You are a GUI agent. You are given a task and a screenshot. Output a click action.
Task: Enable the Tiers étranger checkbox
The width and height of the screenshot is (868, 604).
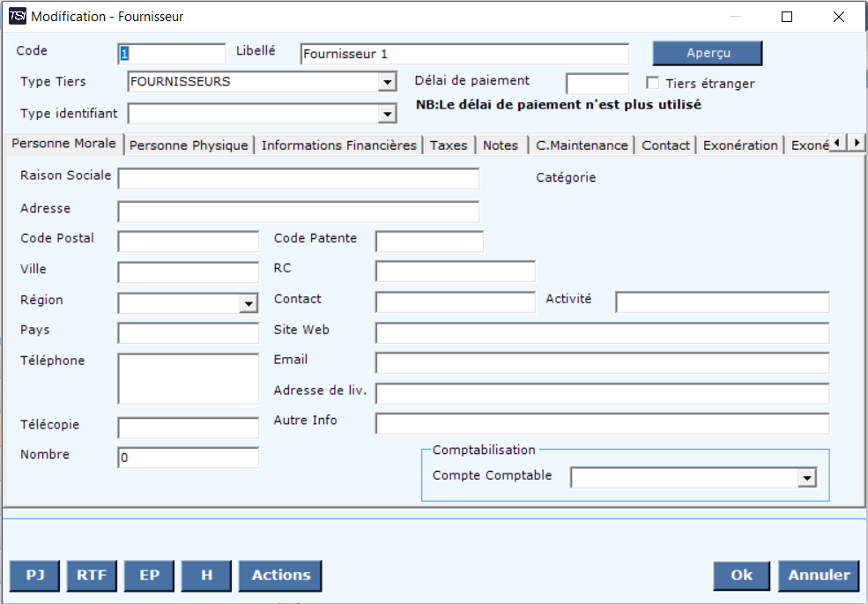654,83
